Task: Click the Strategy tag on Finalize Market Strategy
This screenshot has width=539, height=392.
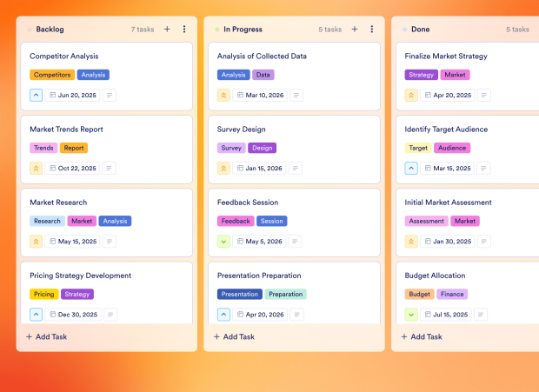Action: pyautogui.click(x=422, y=75)
